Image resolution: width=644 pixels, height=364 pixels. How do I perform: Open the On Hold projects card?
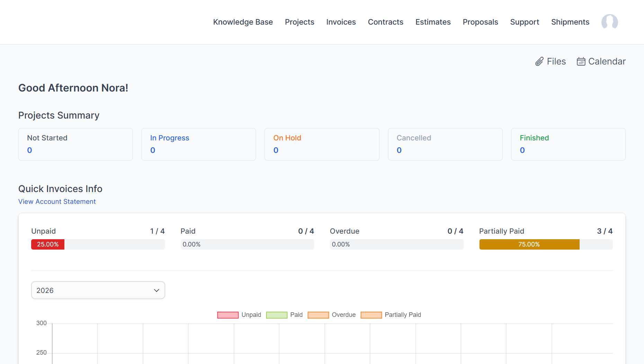click(322, 144)
